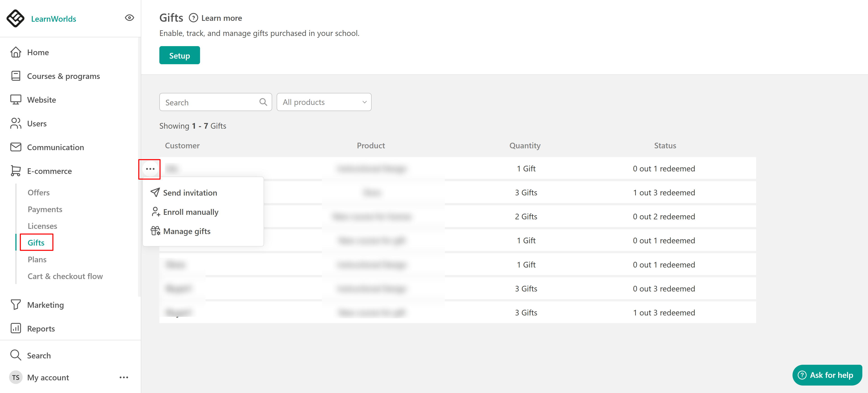Toggle the eye preview icon
This screenshot has width=868, height=393.
(x=129, y=18)
